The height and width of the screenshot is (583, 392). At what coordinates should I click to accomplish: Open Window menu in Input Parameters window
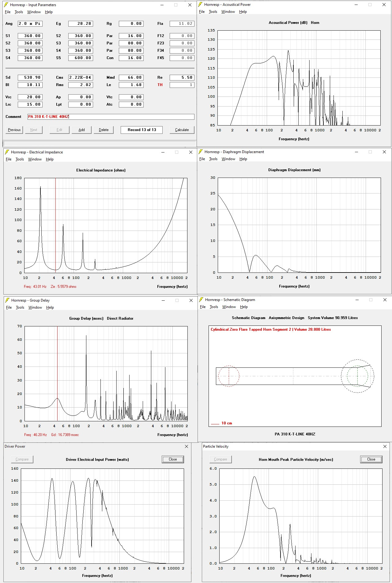pyautogui.click(x=34, y=12)
